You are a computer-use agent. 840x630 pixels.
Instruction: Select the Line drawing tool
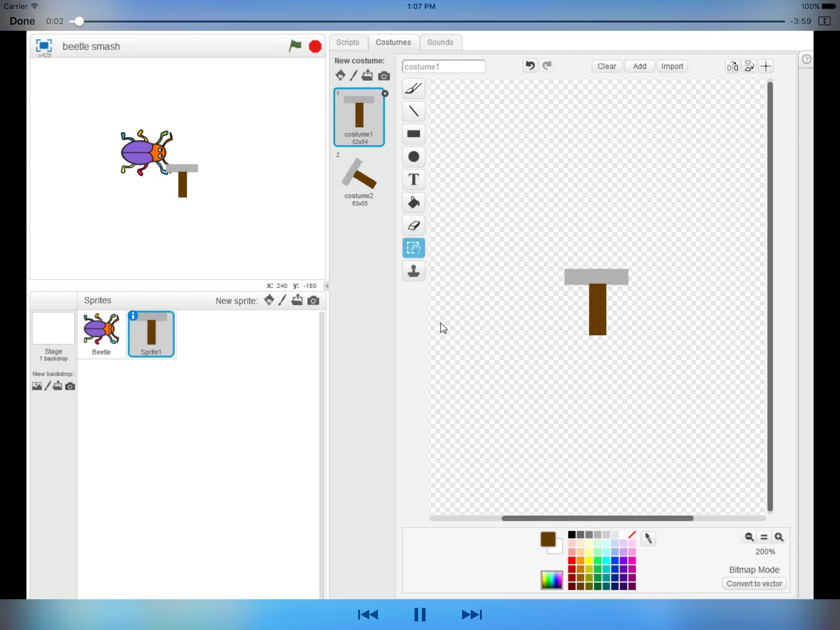pos(414,111)
